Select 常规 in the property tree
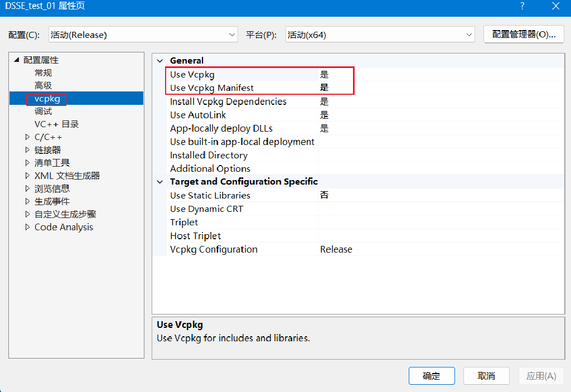This screenshot has height=392, width=571. click(x=43, y=73)
